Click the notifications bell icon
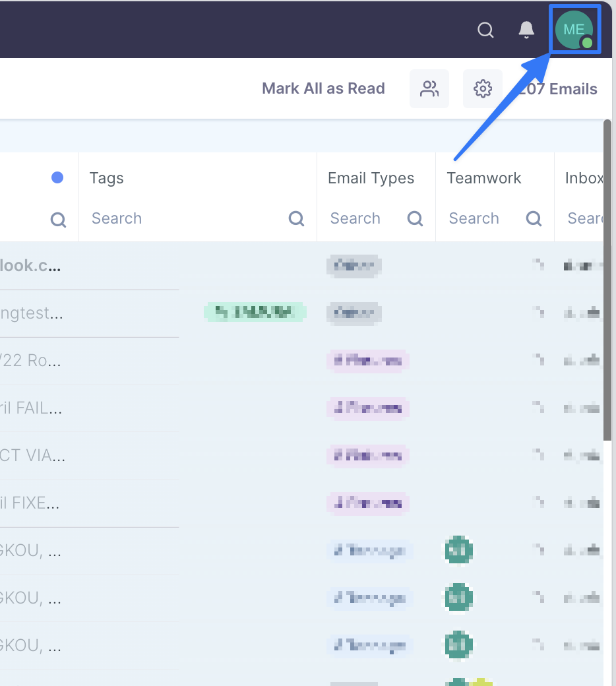The width and height of the screenshot is (616, 686). point(526,30)
